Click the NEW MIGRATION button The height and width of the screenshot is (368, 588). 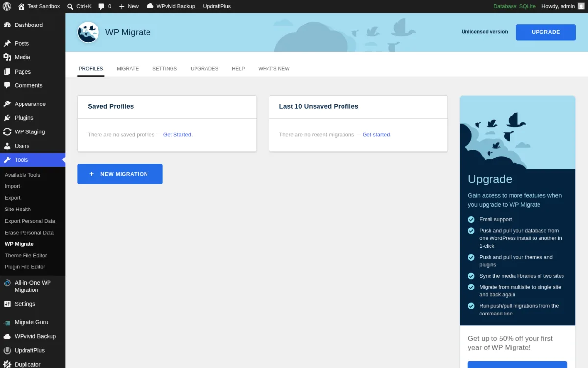(120, 174)
